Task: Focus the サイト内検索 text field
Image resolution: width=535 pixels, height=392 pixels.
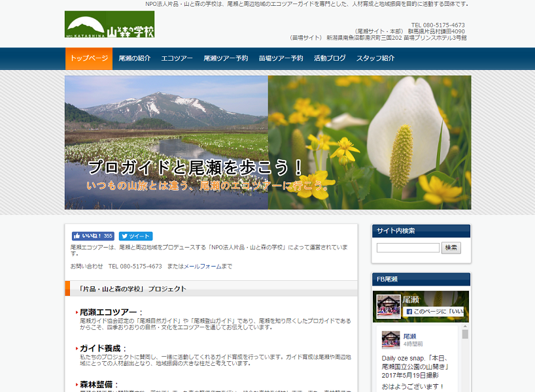Action: (x=407, y=248)
